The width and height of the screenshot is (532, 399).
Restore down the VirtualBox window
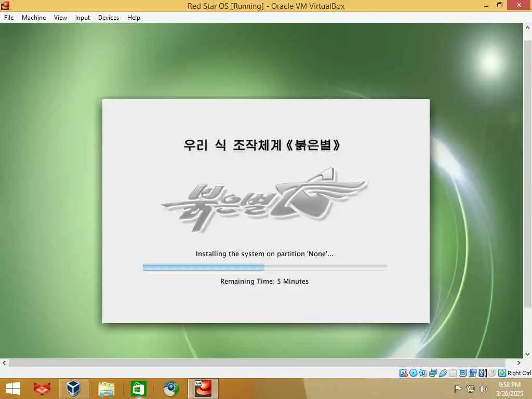[x=499, y=5]
